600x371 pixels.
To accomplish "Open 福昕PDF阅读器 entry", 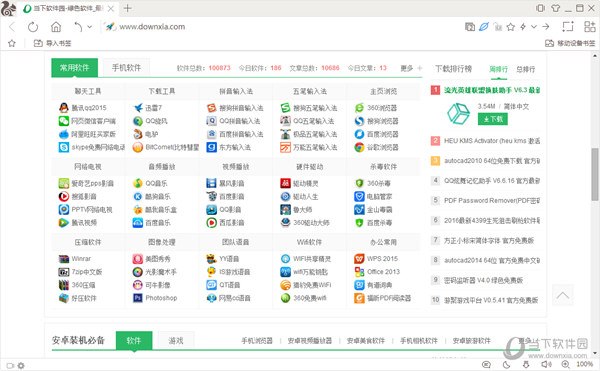I will pos(389,298).
